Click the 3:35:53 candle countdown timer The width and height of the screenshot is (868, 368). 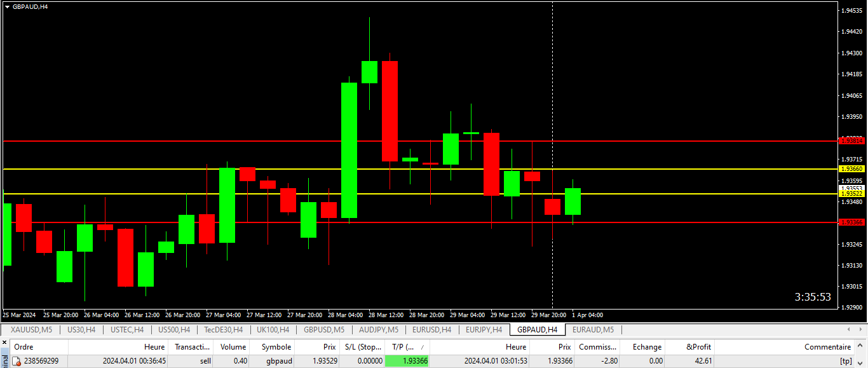[813, 297]
